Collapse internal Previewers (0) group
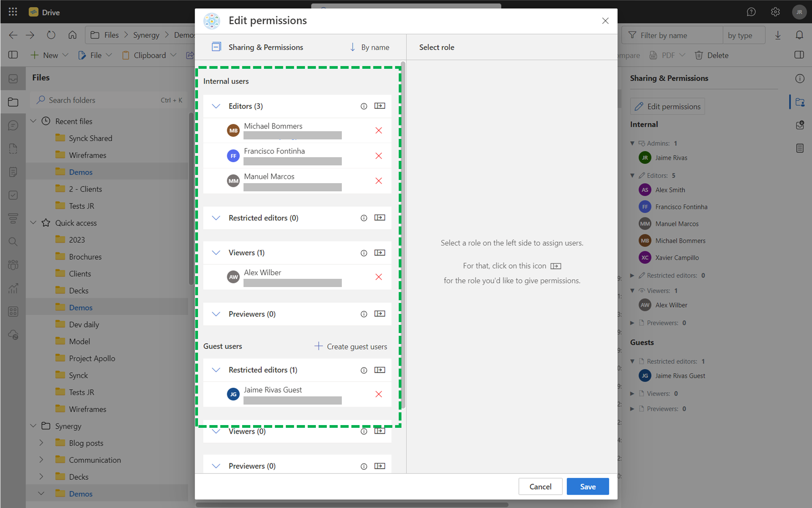This screenshot has height=508, width=812. click(216, 314)
